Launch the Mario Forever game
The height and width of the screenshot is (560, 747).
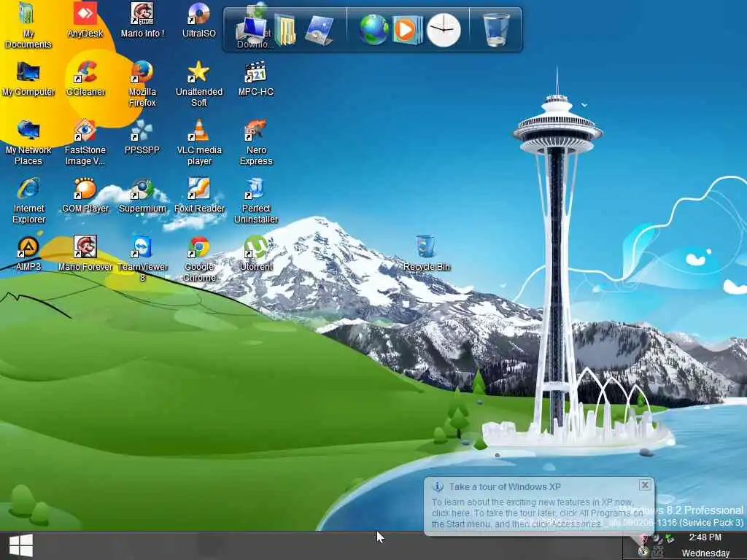click(85, 254)
